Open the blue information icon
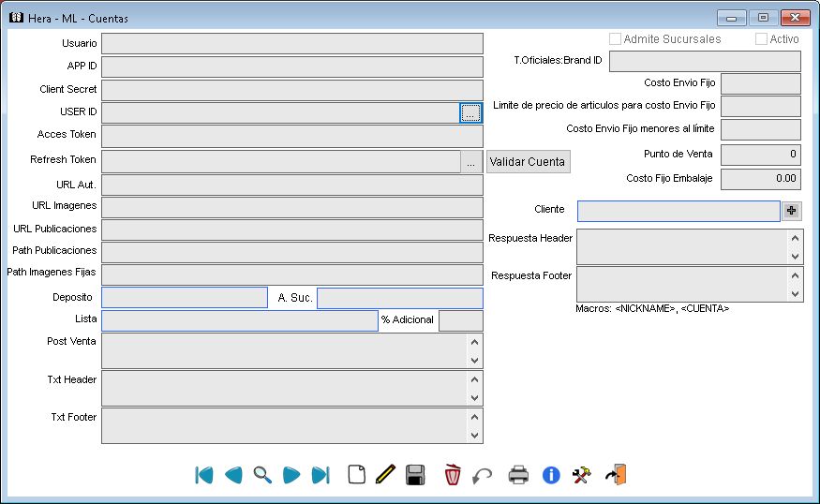The height and width of the screenshot is (504, 820). pyautogui.click(x=551, y=475)
